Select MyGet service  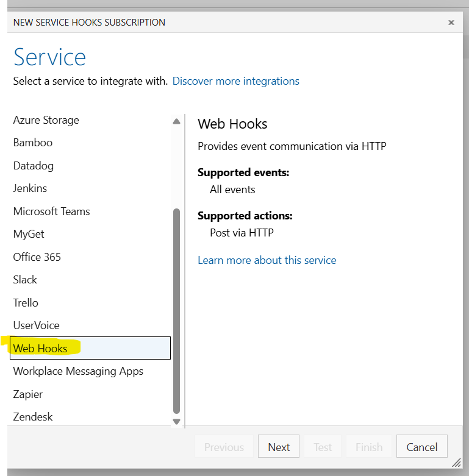pyautogui.click(x=90, y=234)
